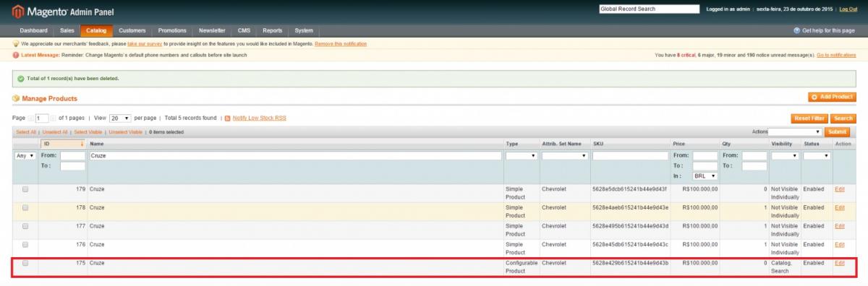Open the Catalog menu
The height and width of the screenshot is (286, 868).
tap(96, 30)
